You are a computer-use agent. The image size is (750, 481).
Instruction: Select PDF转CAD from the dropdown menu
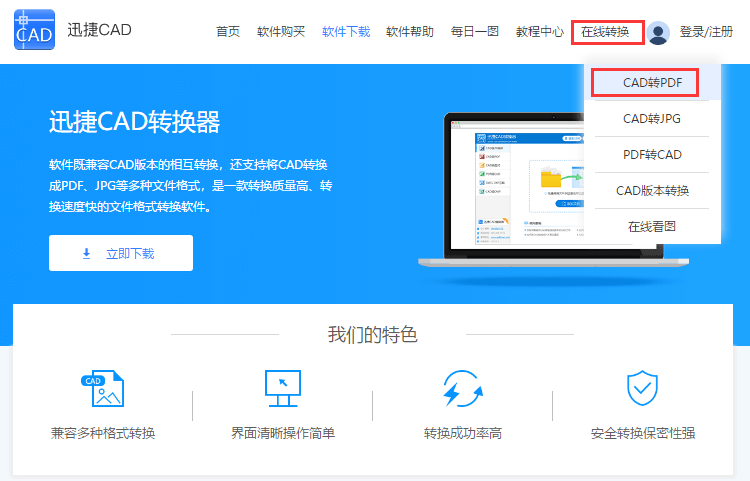coord(652,154)
